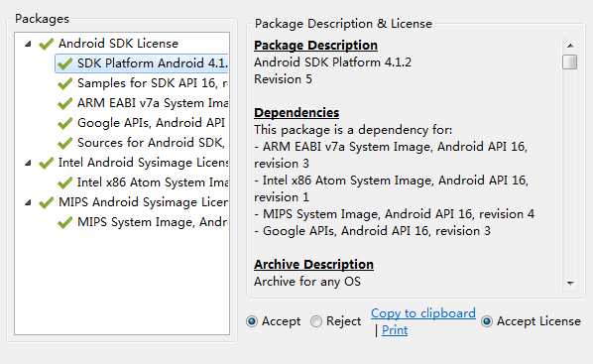Screen dimensions: 593x364
Task: Click the checkmark icon for Samples for SDK API 16
Action: pos(65,83)
